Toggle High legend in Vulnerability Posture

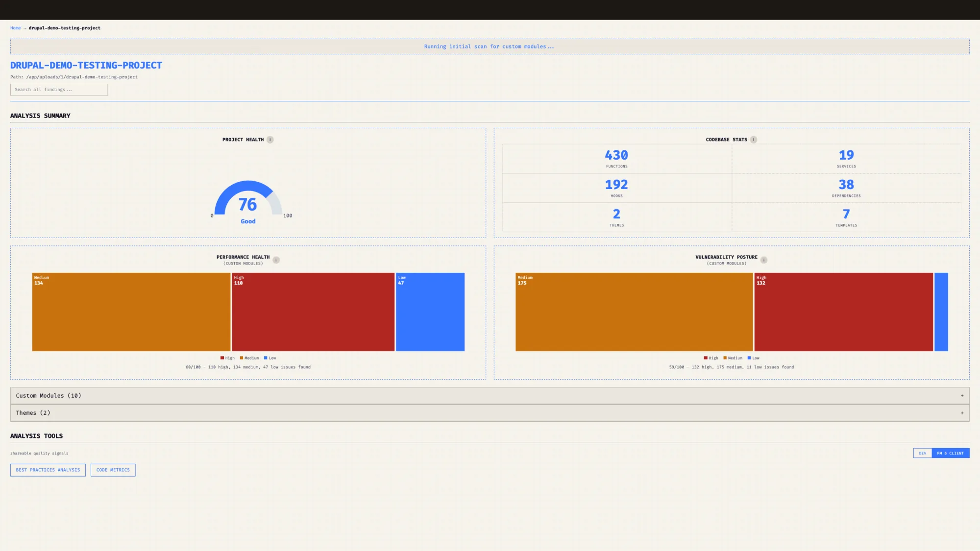click(711, 358)
